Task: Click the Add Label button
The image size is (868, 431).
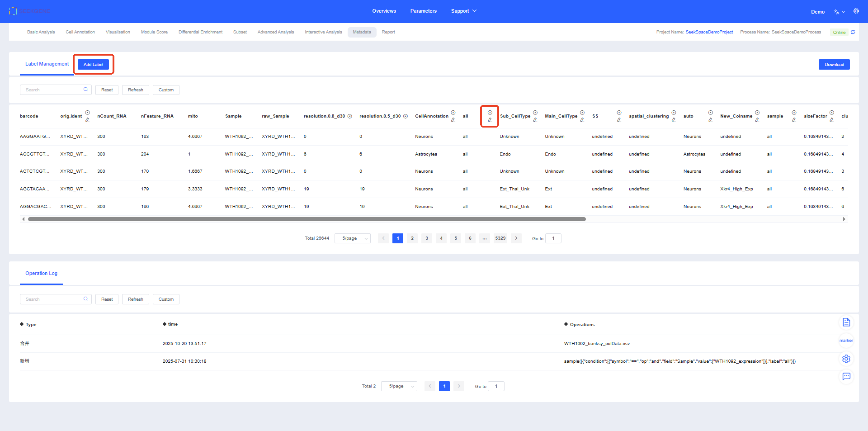Action: 93,65
